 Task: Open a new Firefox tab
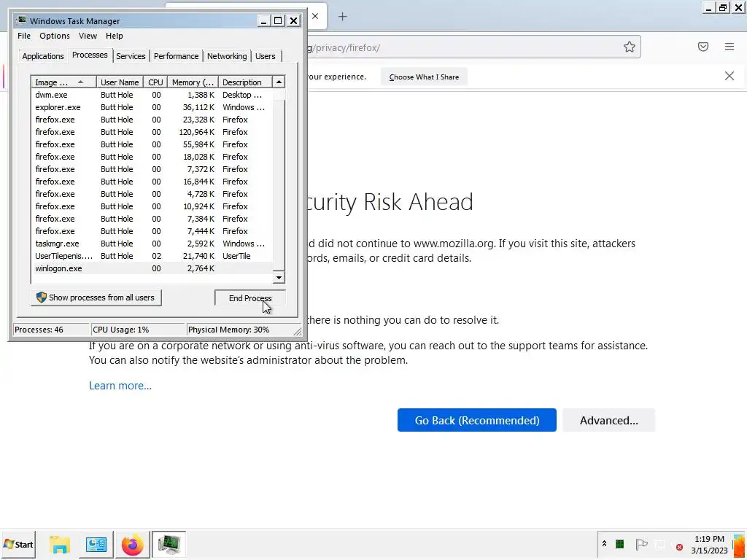[343, 17]
